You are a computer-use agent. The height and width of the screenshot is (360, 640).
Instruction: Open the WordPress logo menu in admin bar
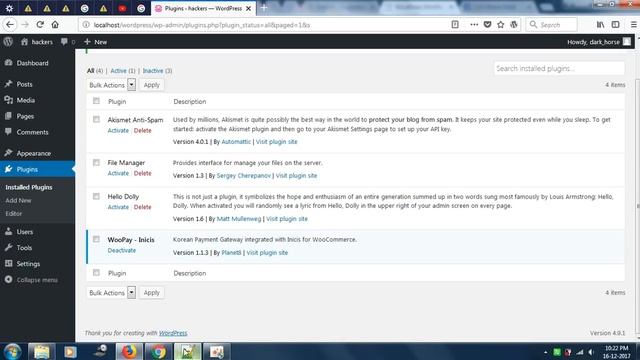[8, 42]
